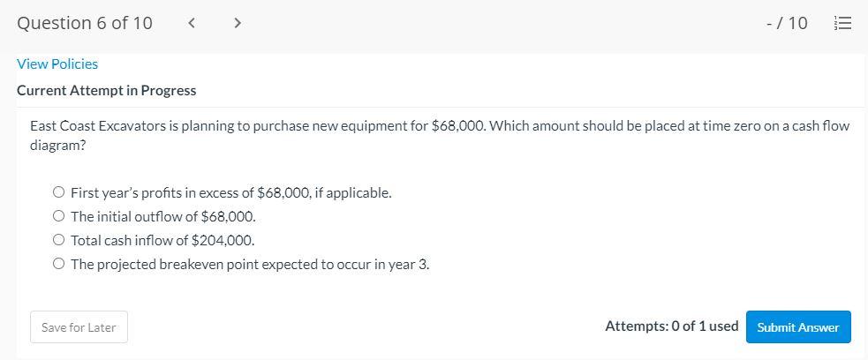Click the "Question 6 of 10" heading
The width and height of the screenshot is (868, 360).
pos(85,23)
